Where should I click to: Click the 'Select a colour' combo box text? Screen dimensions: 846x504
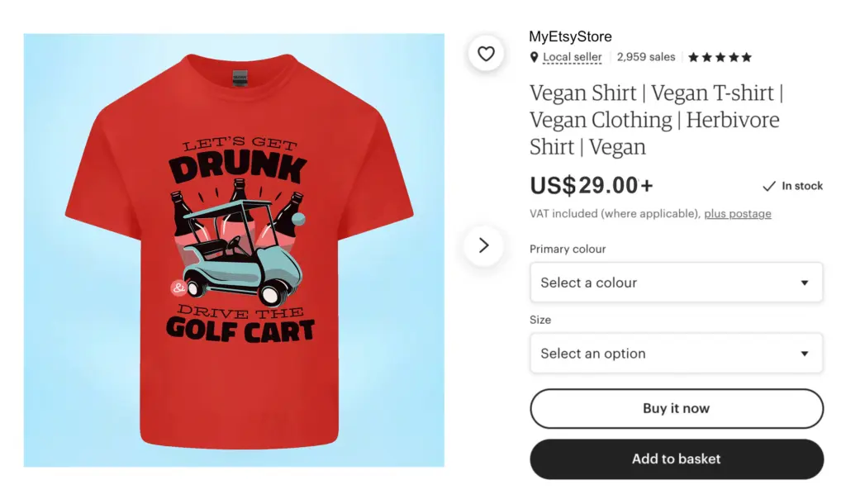(589, 283)
